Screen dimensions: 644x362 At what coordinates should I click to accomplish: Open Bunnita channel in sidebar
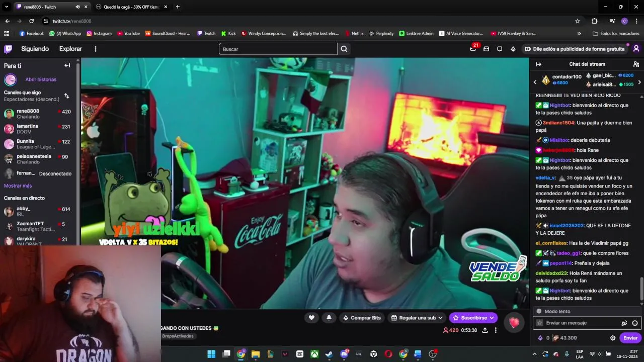[x=39, y=144]
